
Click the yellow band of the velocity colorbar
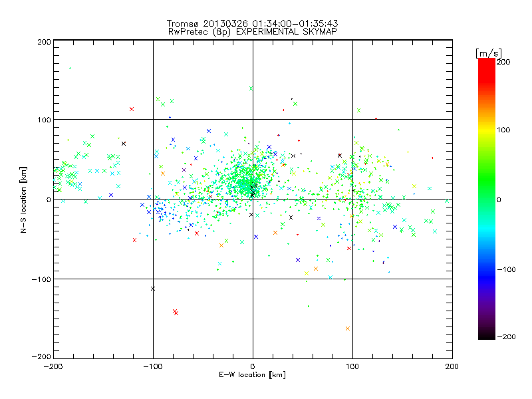(x=487, y=130)
